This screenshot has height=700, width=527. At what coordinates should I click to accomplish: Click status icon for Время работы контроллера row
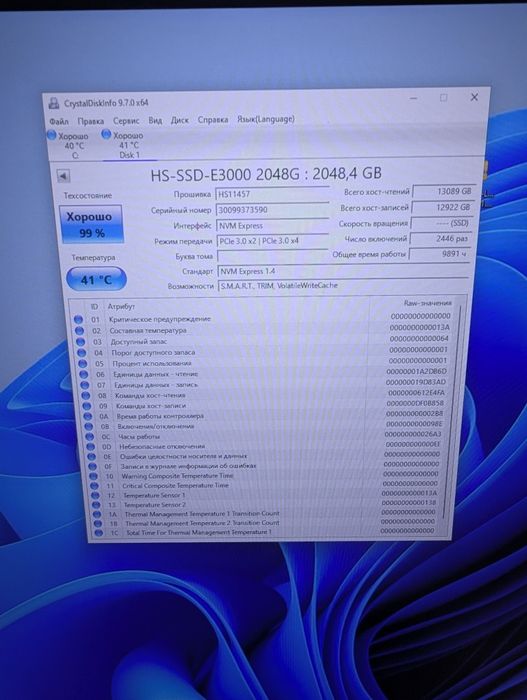(88, 416)
